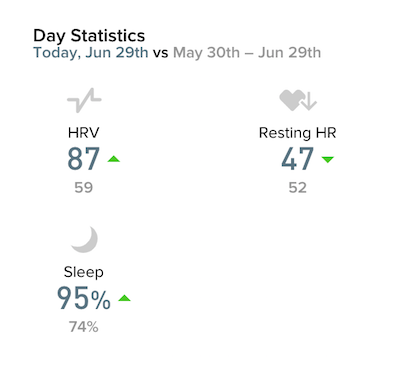Select the Today, Jun 29th date link
Screen dimensions: 400x368
point(91,53)
